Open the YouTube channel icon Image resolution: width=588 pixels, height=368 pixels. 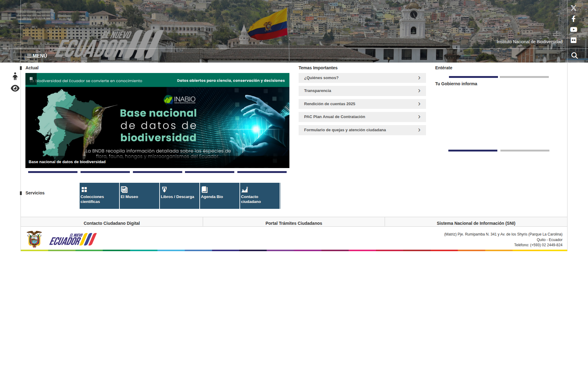pyautogui.click(x=574, y=29)
